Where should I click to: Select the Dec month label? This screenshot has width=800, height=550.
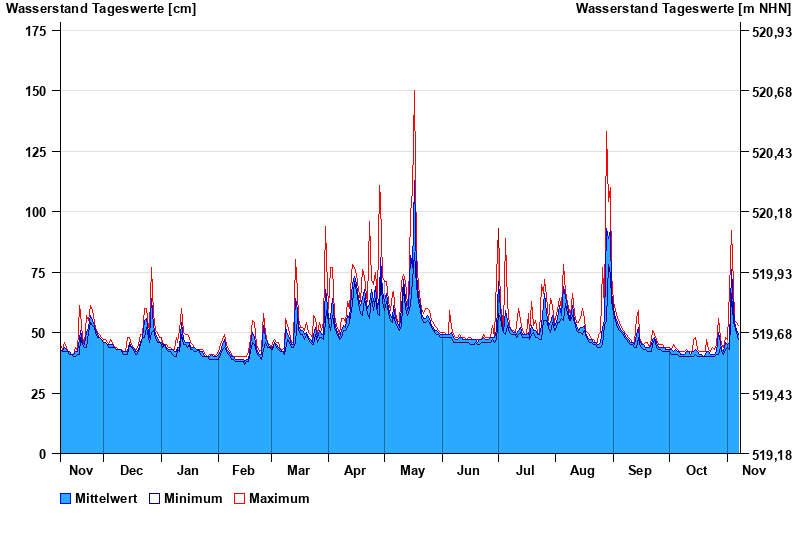coord(131,470)
